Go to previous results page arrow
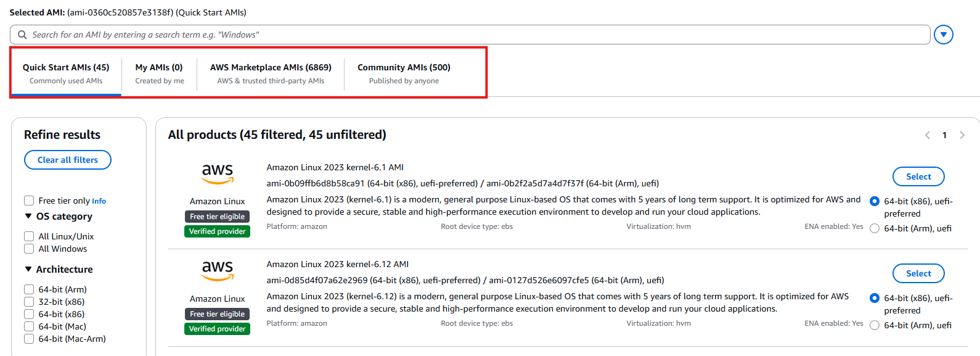980x356 pixels. click(927, 135)
